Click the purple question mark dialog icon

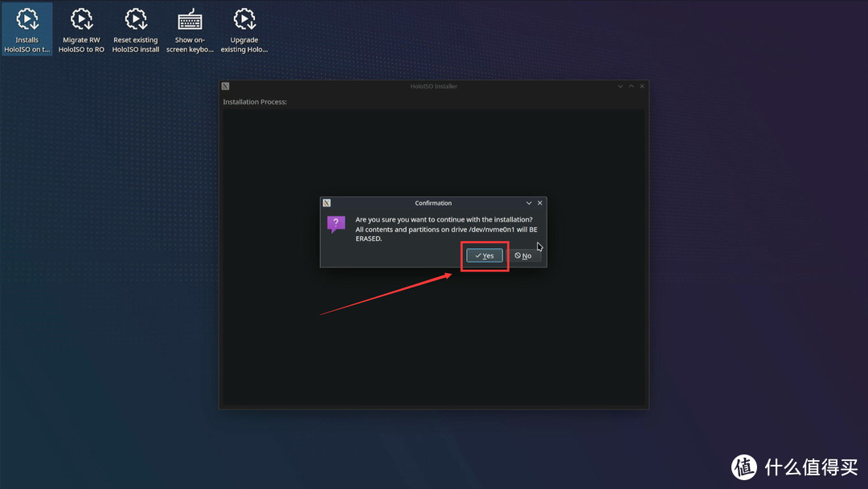tap(336, 224)
